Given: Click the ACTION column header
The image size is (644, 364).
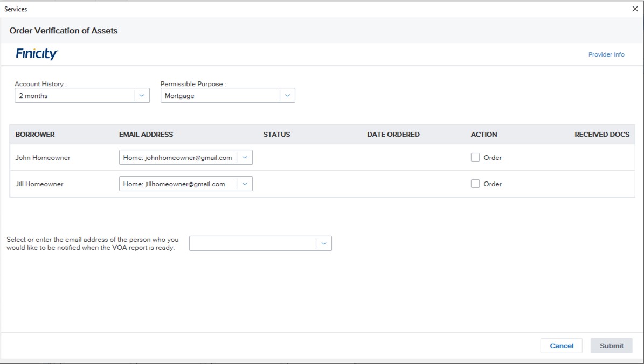Looking at the screenshot, I should tap(484, 135).
